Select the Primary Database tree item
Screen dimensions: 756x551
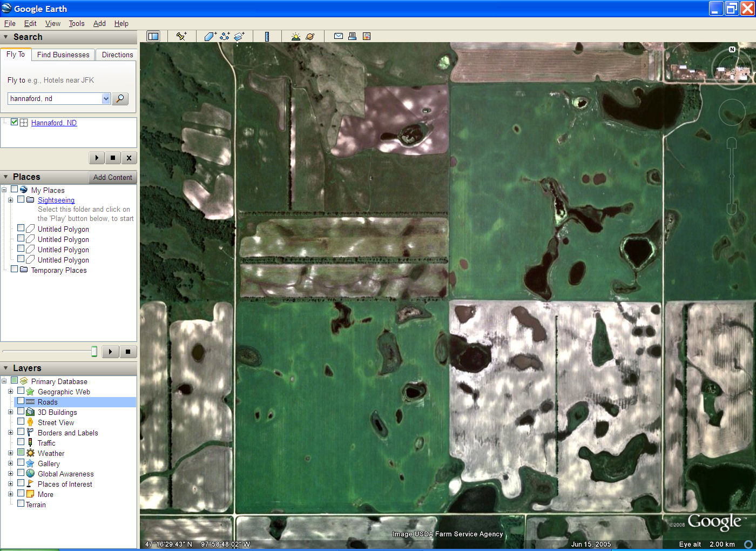click(x=59, y=381)
